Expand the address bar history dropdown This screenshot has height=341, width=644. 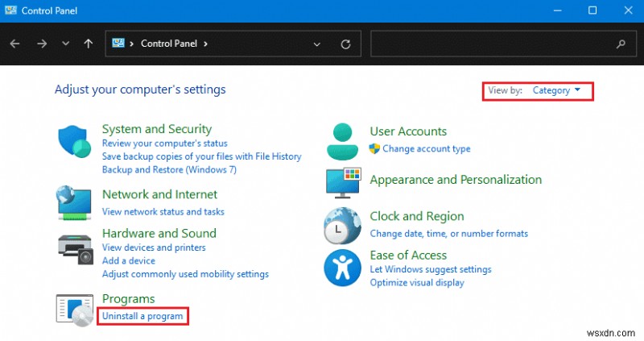click(x=316, y=44)
